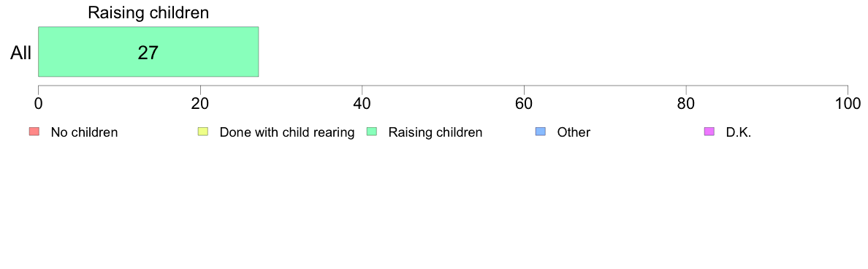Click the 80 axis tick label
This screenshot has width=868, height=269.
tap(686, 103)
